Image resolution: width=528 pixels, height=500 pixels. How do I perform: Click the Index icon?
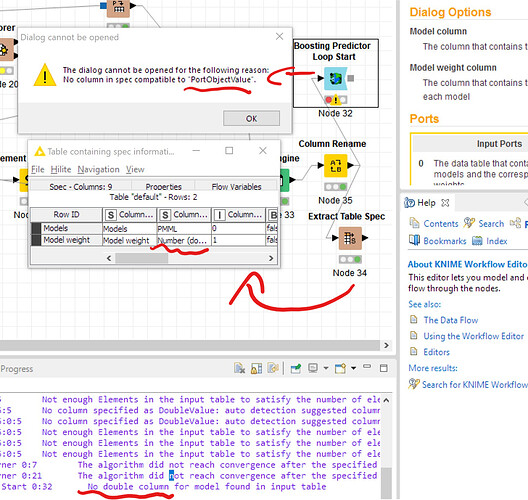[x=477, y=240]
